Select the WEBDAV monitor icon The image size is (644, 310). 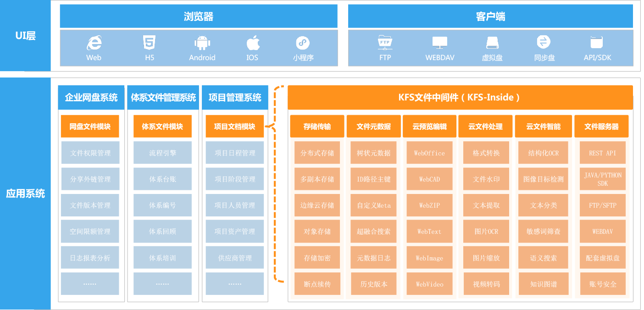439,43
